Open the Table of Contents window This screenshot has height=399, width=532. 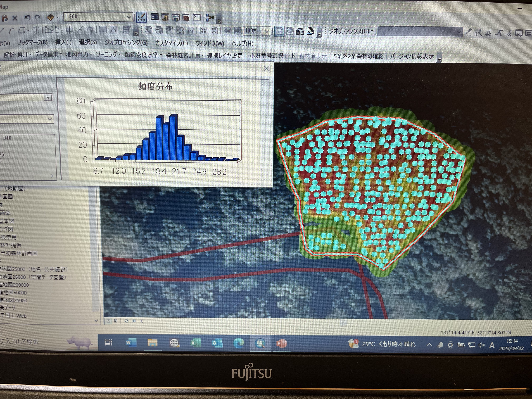coord(155,17)
